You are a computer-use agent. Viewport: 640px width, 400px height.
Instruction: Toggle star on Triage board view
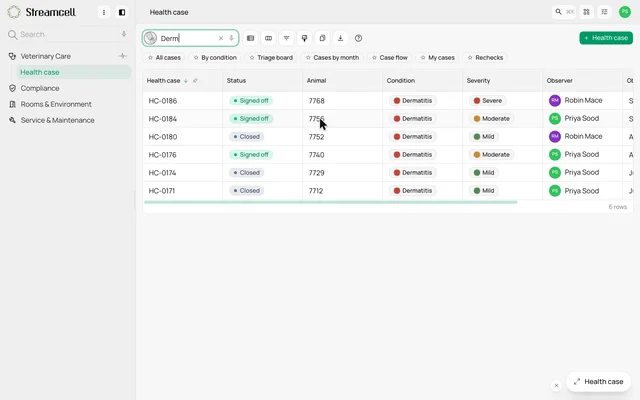pos(252,58)
